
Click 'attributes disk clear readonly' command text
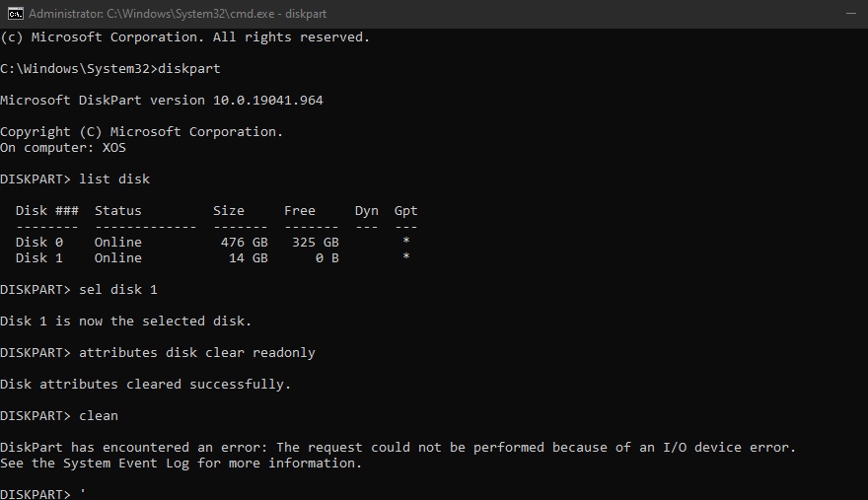coord(197,353)
